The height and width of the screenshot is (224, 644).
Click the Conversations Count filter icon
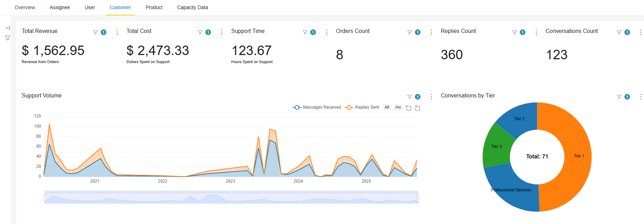[x=619, y=32]
